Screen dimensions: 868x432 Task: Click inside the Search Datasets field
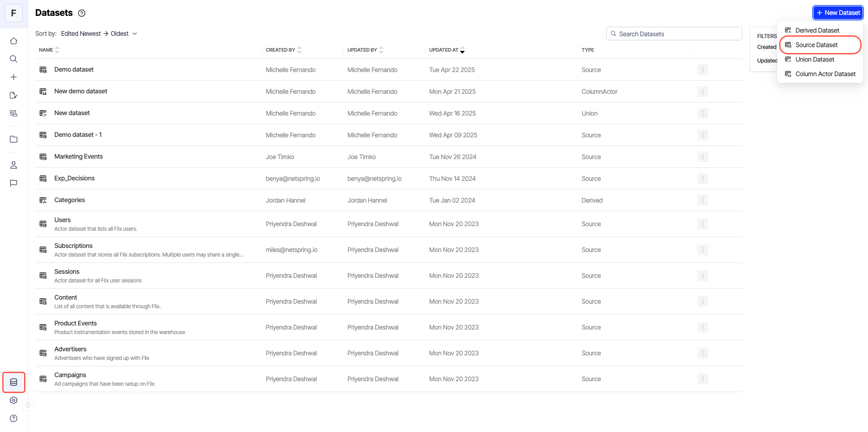tap(673, 34)
